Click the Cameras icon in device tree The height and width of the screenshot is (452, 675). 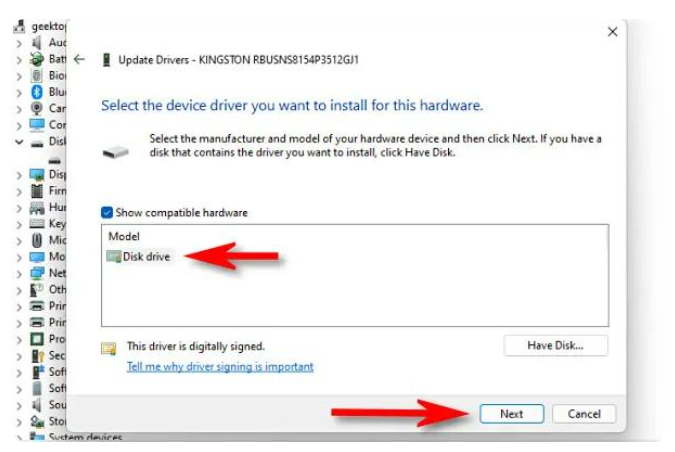(38, 108)
